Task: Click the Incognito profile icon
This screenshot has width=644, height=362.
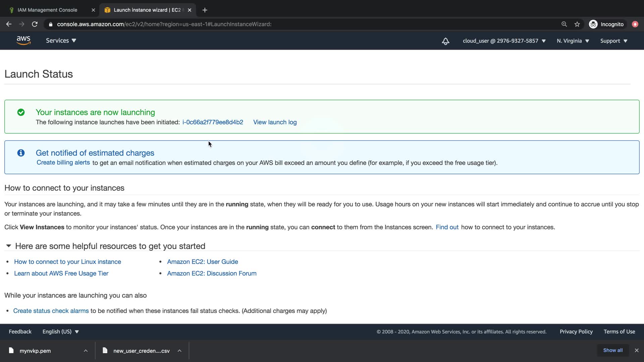Action: (x=593, y=24)
